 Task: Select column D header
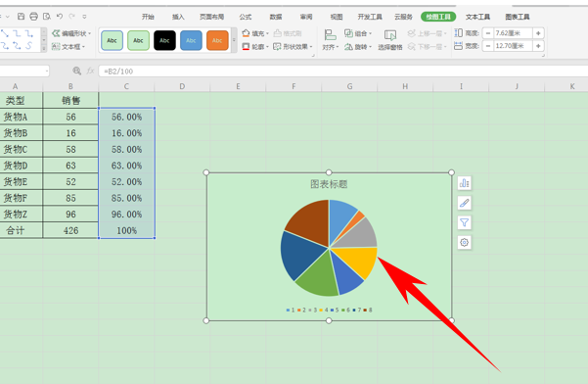182,86
